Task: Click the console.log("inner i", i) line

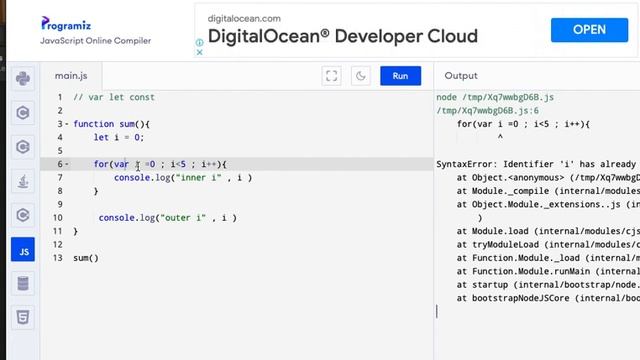Action: click(x=183, y=178)
